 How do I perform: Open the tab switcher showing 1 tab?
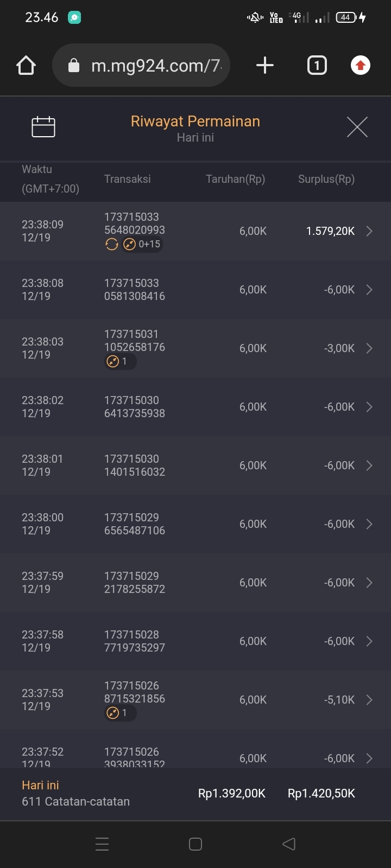pyautogui.click(x=317, y=66)
